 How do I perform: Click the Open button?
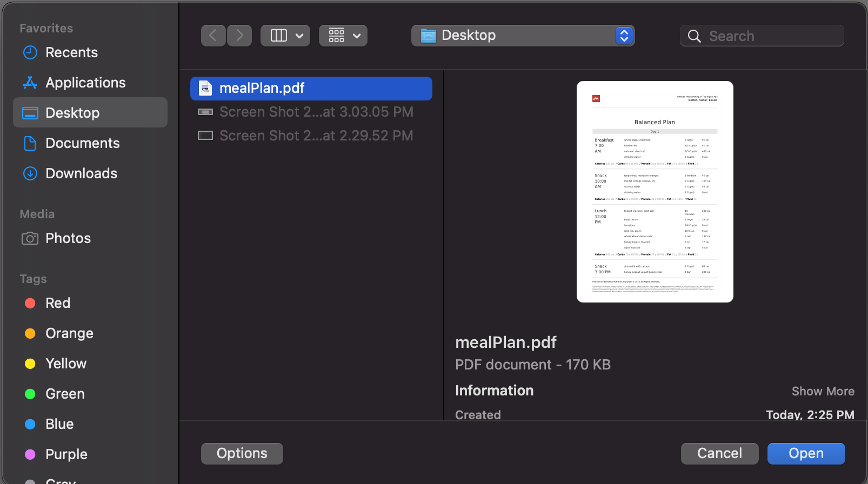[x=806, y=454]
